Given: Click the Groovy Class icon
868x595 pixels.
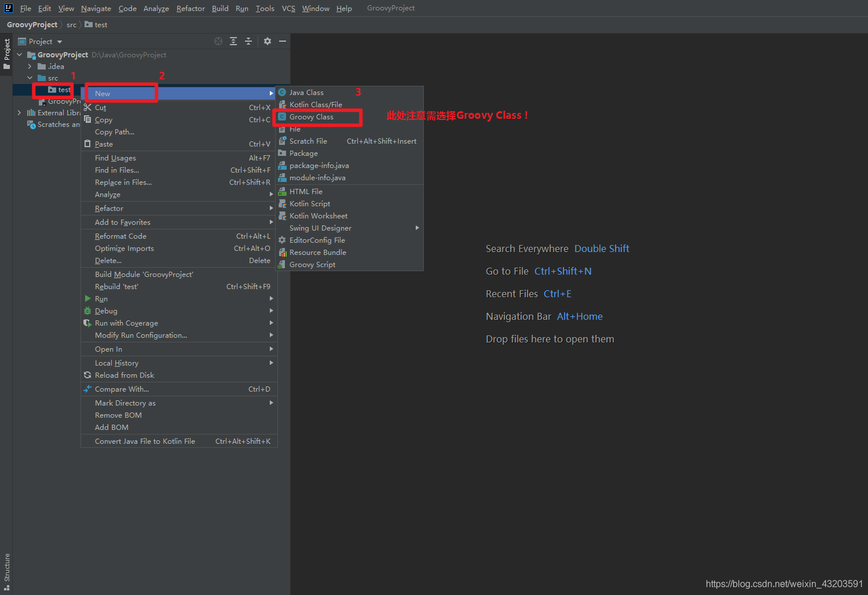Looking at the screenshot, I should [282, 116].
